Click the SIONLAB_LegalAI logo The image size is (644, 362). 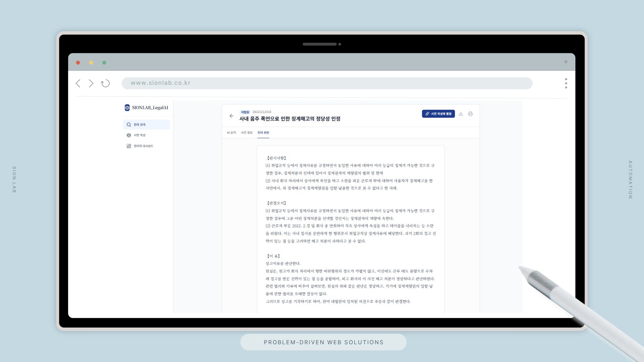coord(146,108)
